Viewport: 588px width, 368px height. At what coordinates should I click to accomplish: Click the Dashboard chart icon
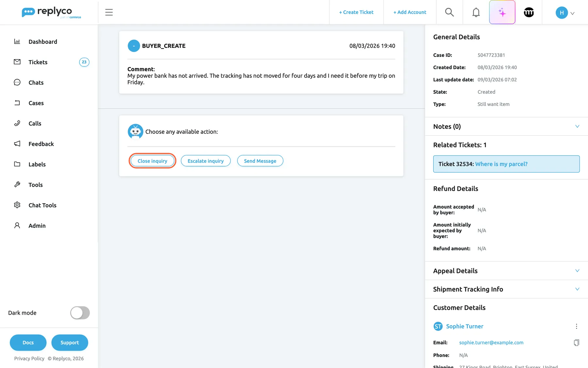point(17,42)
